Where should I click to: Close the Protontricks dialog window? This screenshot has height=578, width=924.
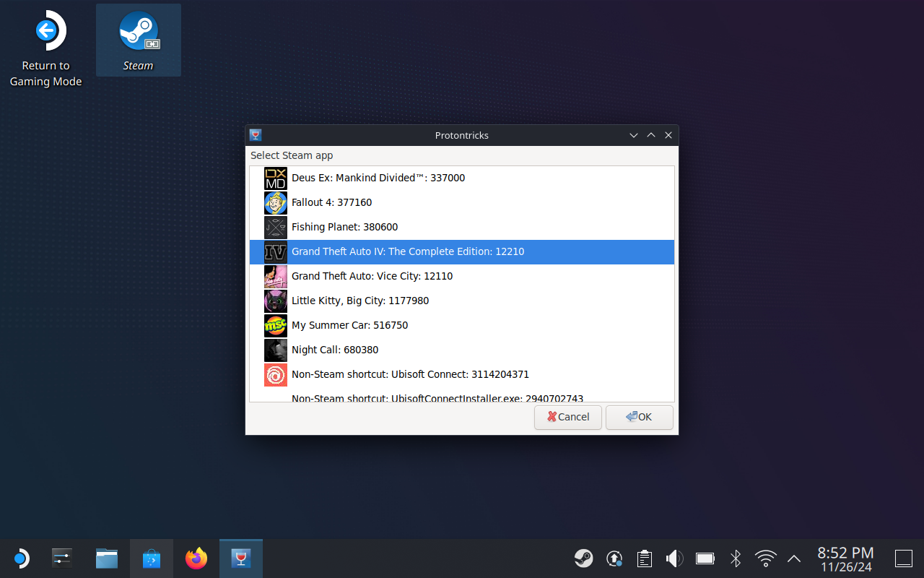668,135
